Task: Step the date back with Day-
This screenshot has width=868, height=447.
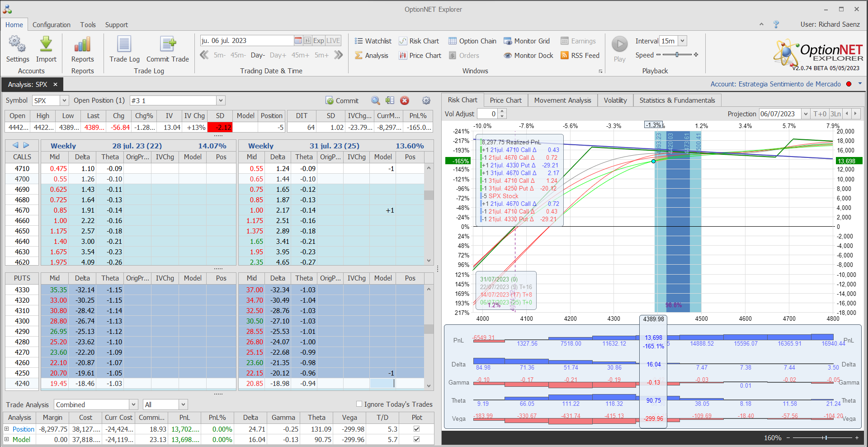Action: [258, 55]
